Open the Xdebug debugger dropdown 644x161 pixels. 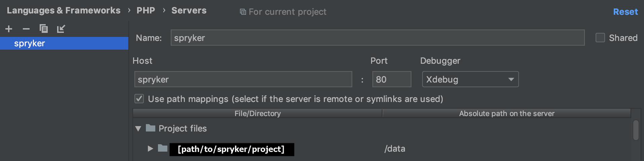point(470,79)
